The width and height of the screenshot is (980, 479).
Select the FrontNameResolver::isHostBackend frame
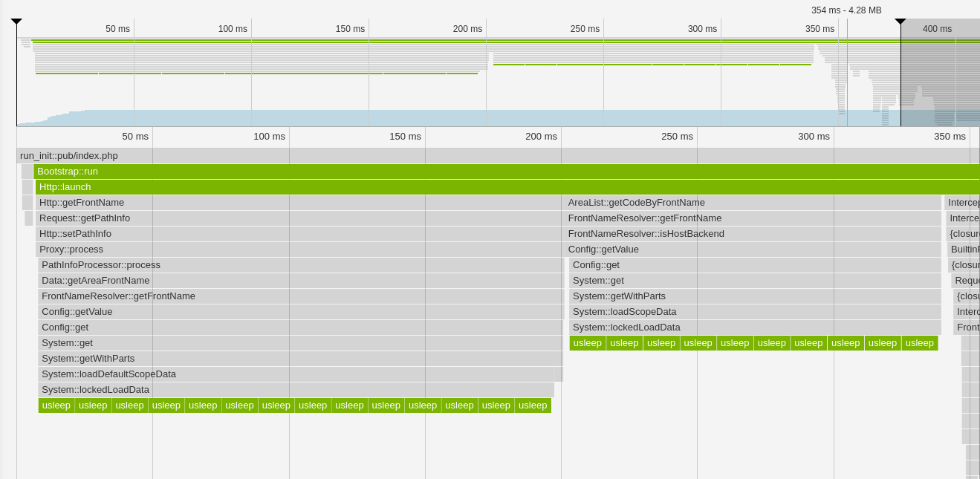[x=753, y=234]
